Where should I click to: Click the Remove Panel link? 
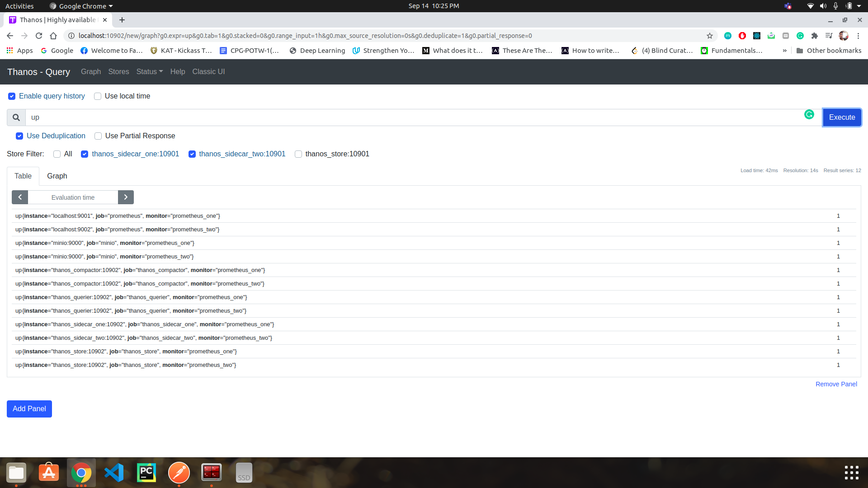pyautogui.click(x=836, y=384)
